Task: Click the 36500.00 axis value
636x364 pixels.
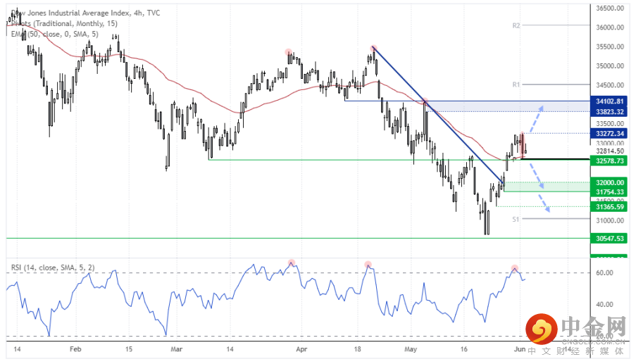Action: click(610, 8)
